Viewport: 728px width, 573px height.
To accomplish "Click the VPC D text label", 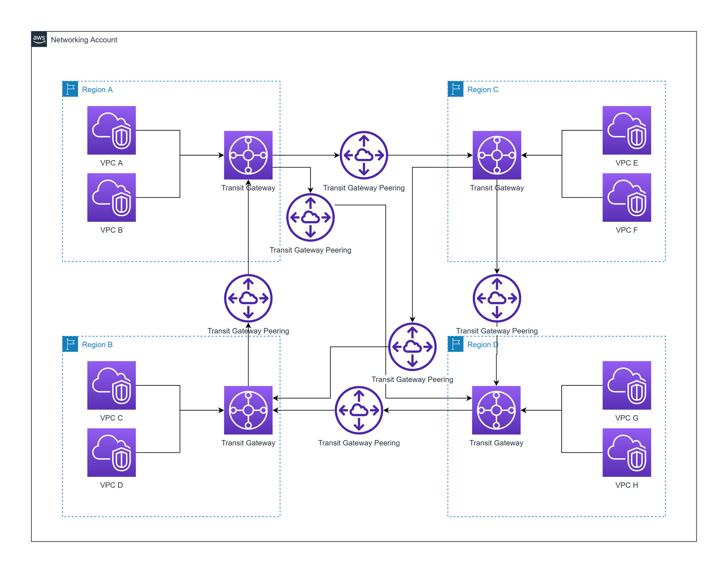I will click(111, 485).
